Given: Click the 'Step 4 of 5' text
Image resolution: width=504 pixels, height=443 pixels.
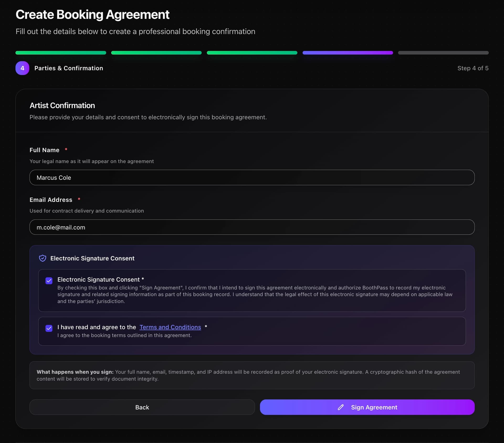Looking at the screenshot, I should pos(473,68).
